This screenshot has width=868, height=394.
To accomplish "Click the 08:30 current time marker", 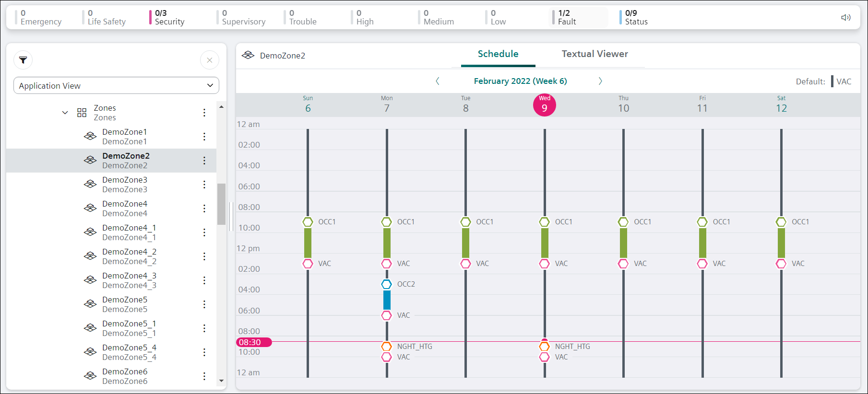I will point(254,342).
